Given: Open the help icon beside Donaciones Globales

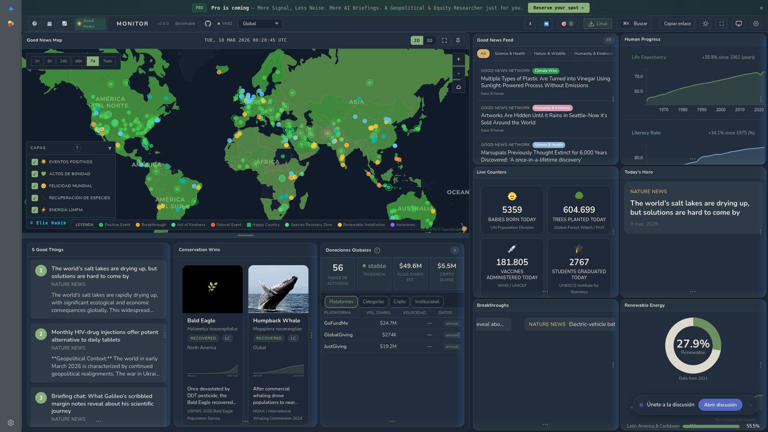Looking at the screenshot, I should click(377, 250).
